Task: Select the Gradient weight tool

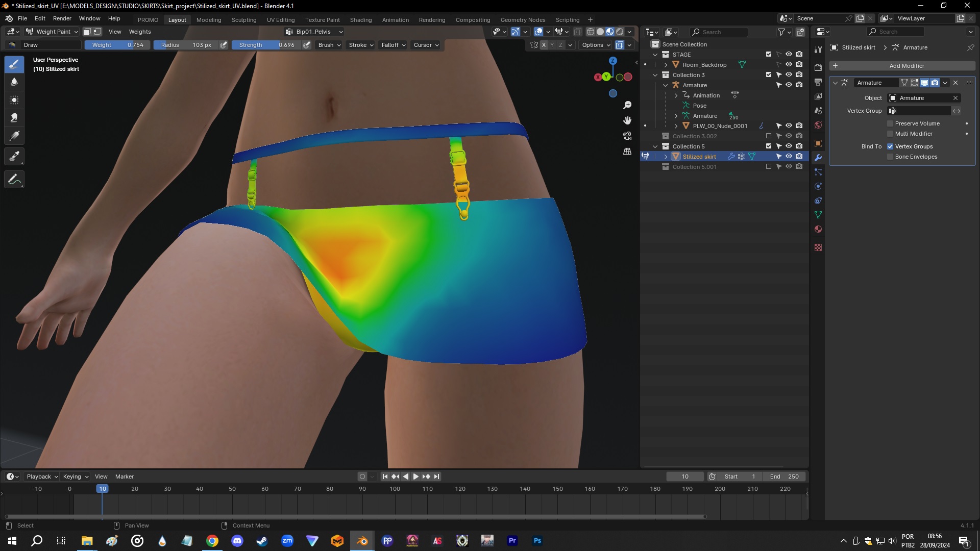Action: pos(14,136)
